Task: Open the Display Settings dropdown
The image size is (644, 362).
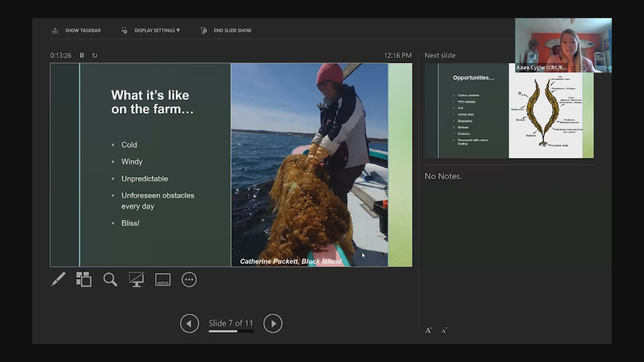Action: [157, 31]
